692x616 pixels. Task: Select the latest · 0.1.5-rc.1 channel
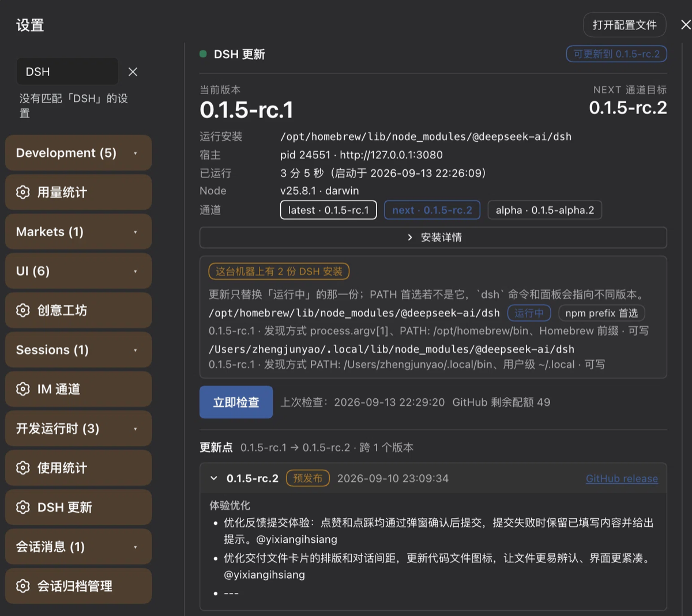(x=329, y=210)
